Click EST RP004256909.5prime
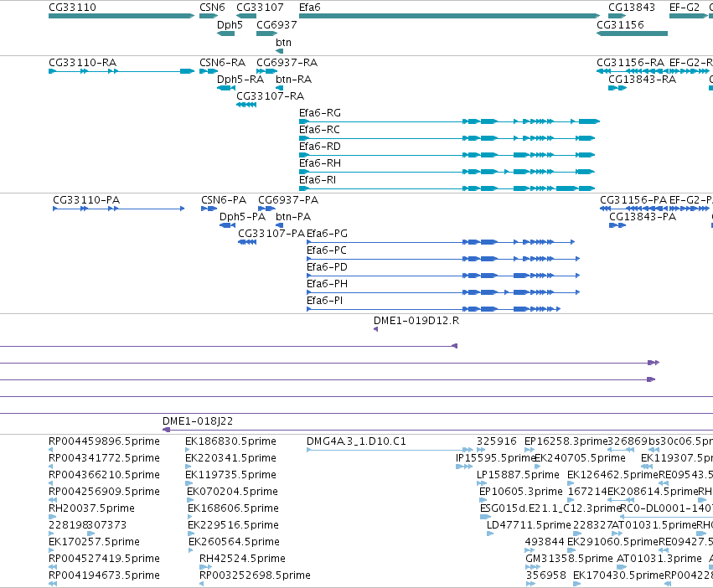This screenshot has height=588, width=713. coord(104,492)
